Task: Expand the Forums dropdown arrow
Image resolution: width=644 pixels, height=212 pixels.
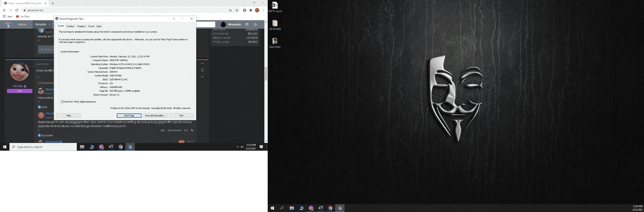Action: (50, 24)
